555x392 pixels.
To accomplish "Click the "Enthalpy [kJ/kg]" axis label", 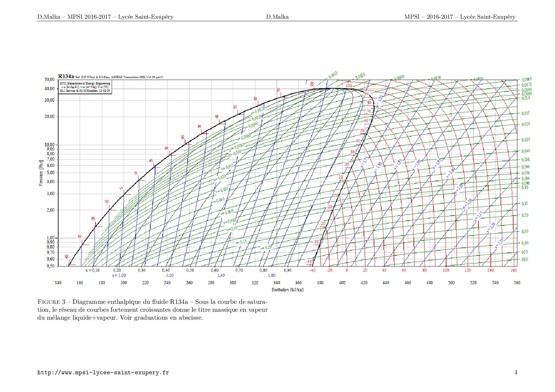I will coord(287,290).
